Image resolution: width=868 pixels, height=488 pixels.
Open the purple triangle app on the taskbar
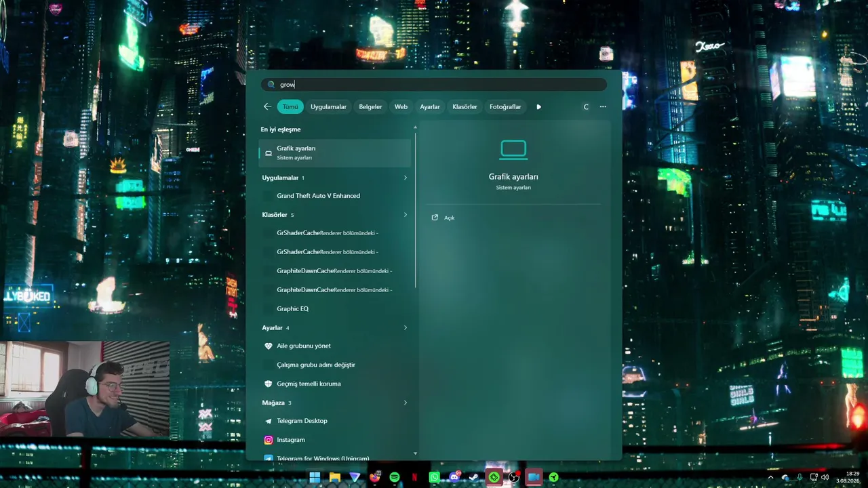(355, 477)
